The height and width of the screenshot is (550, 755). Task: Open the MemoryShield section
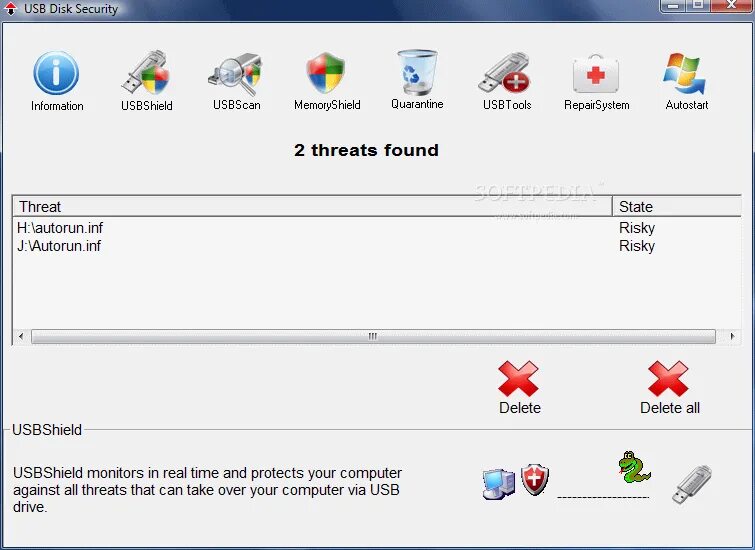327,81
